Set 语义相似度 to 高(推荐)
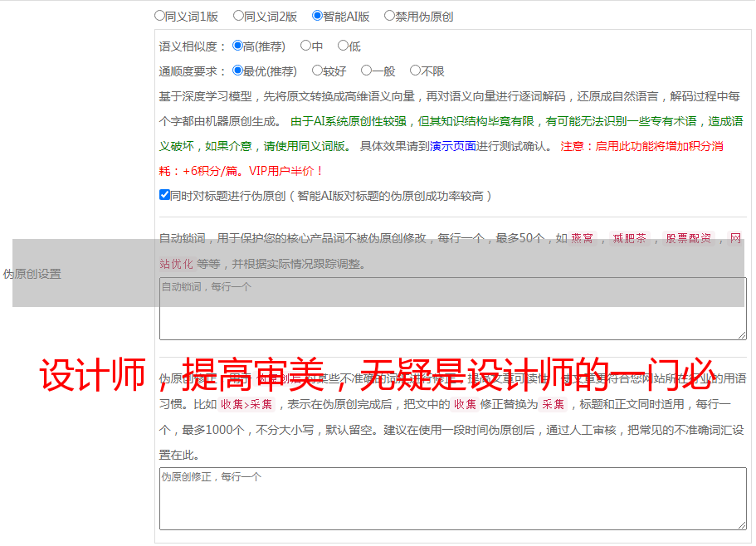 [238, 46]
